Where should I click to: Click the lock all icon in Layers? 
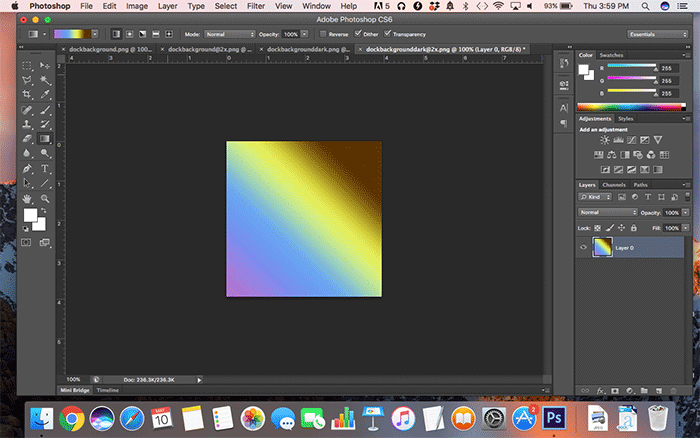coord(631,228)
